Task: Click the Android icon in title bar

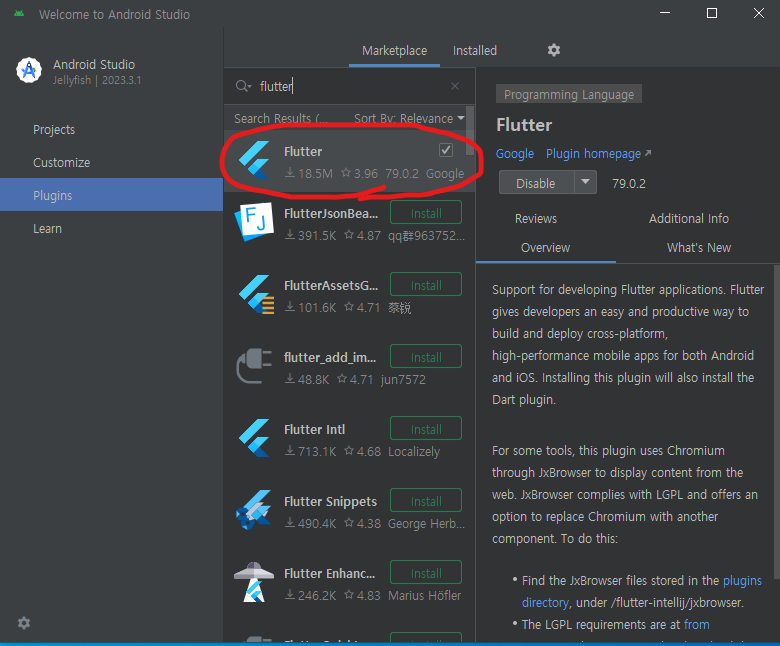Action: pos(19,14)
